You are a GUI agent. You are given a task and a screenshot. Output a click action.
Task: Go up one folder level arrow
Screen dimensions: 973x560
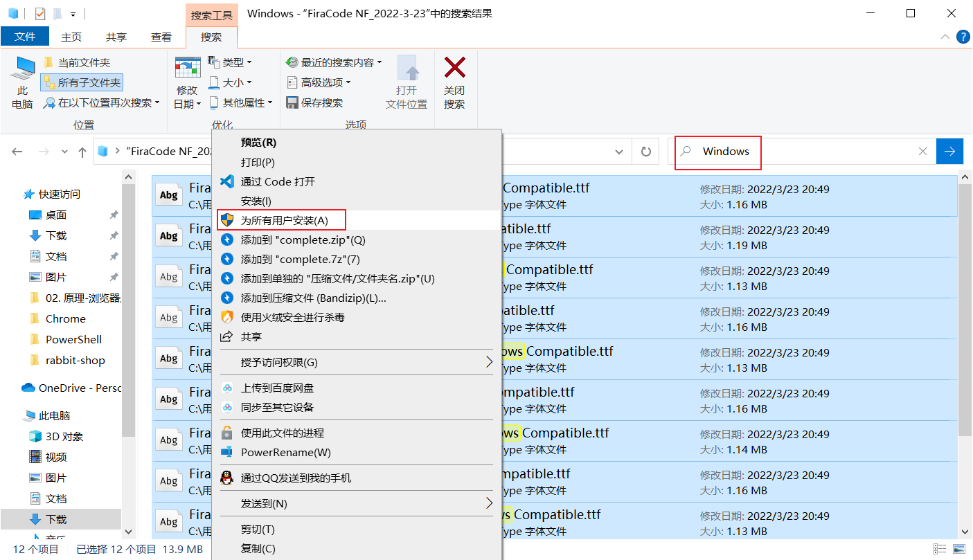click(x=82, y=152)
